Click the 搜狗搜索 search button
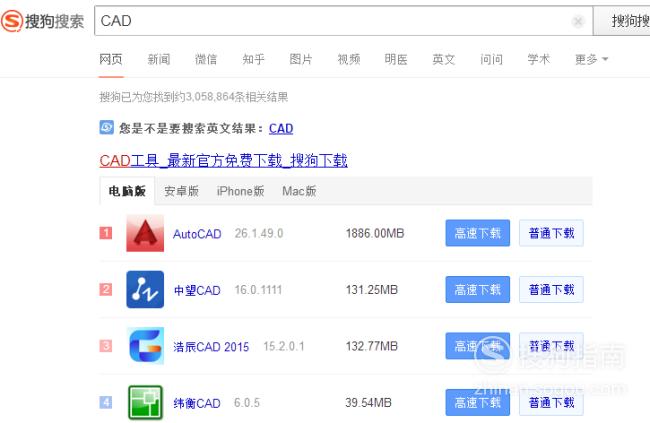The width and height of the screenshot is (650, 423). (622, 21)
